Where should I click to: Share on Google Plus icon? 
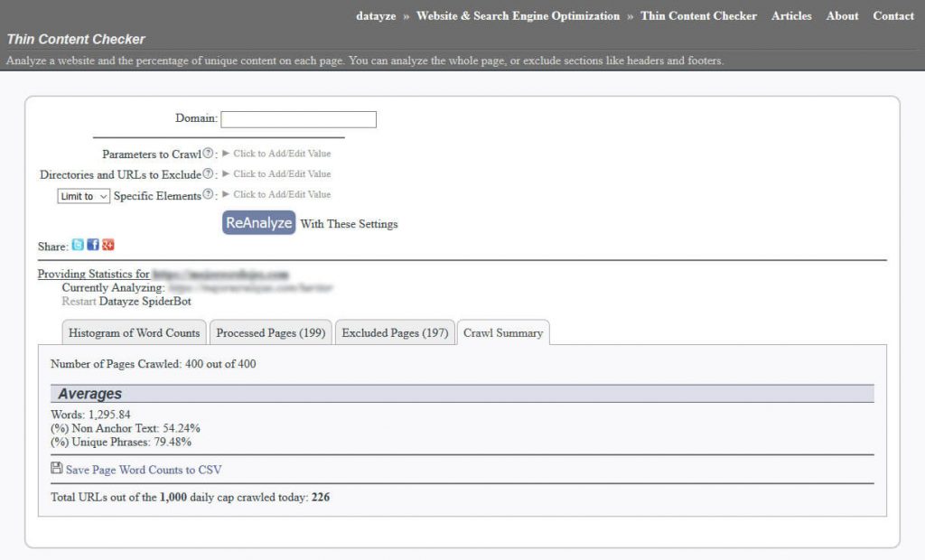click(x=108, y=244)
